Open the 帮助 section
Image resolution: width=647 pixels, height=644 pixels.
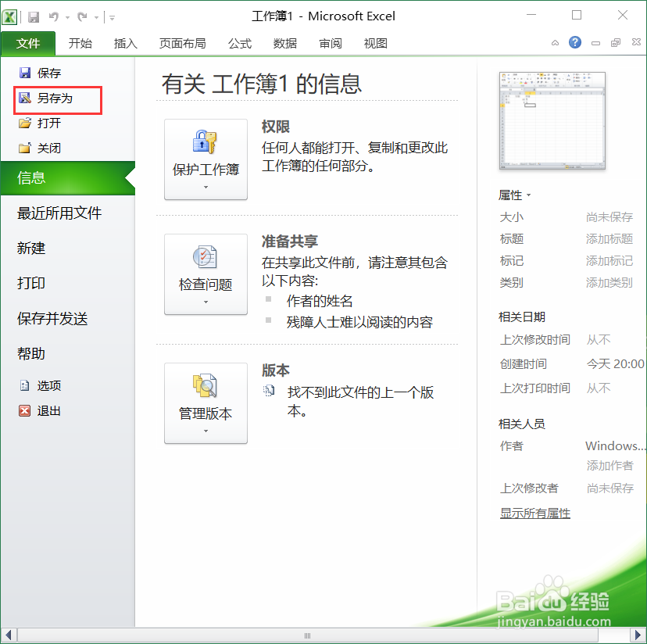pos(31,354)
